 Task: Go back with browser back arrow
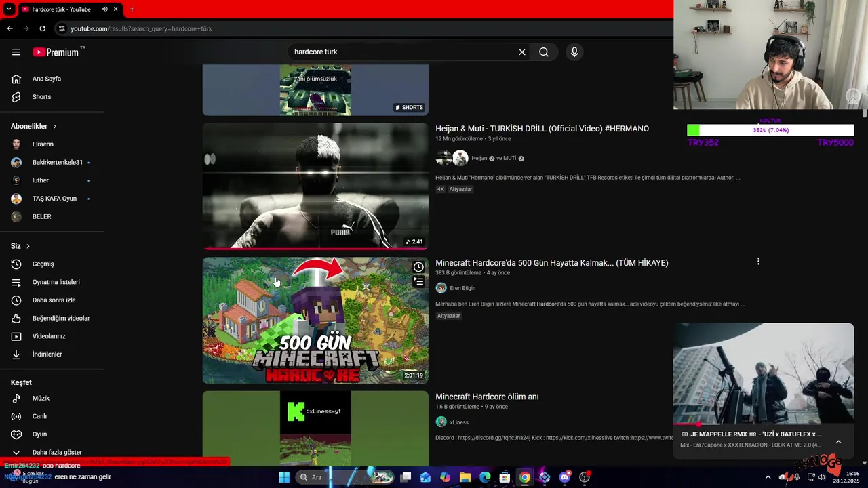(9, 28)
